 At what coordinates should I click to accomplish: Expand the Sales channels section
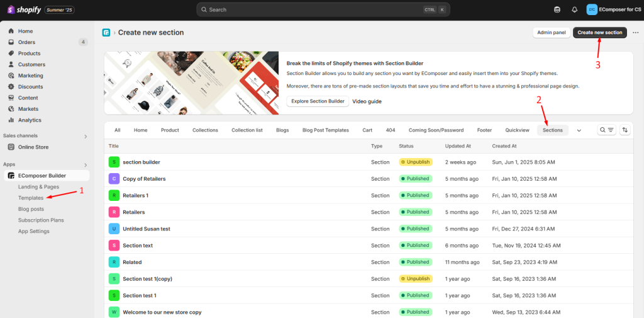[86, 136]
